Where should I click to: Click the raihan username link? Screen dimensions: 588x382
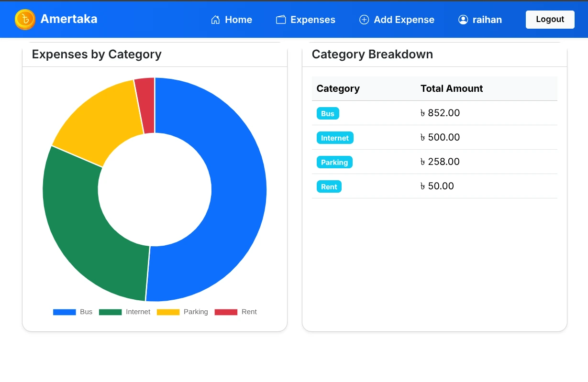point(487,20)
